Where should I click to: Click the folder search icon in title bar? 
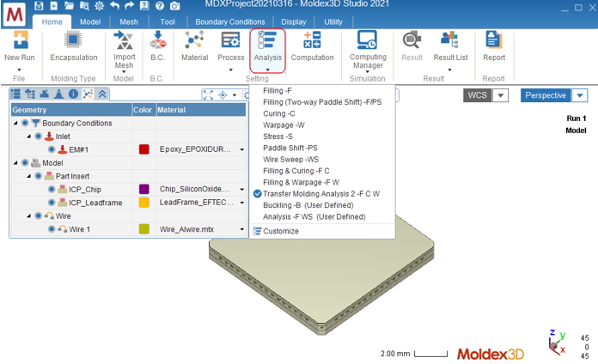click(x=84, y=5)
